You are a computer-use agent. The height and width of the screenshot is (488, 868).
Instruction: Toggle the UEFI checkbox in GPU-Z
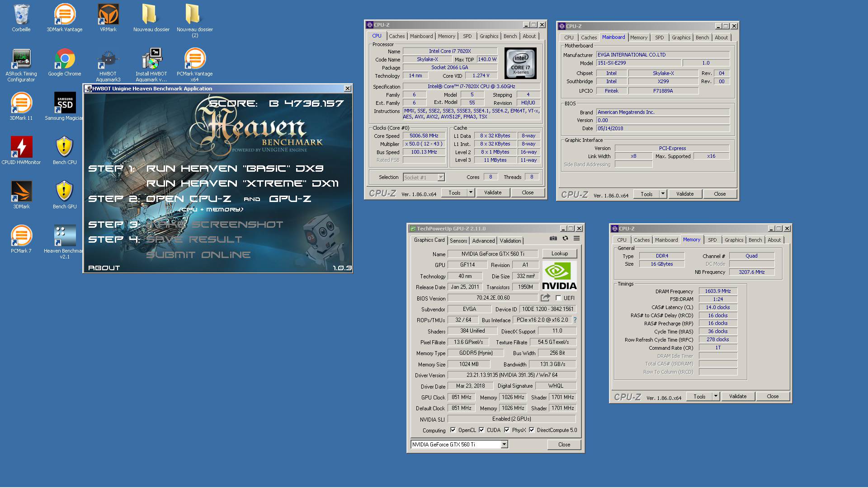558,298
